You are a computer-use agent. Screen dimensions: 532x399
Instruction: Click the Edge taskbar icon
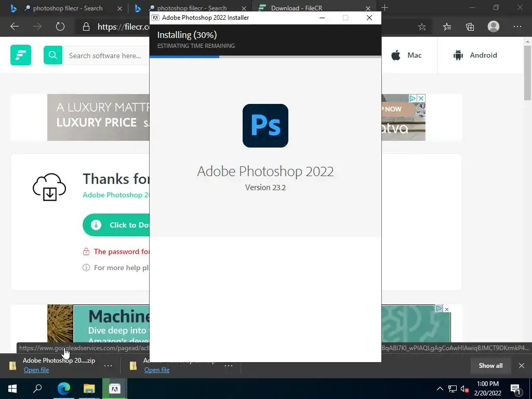click(x=63, y=389)
